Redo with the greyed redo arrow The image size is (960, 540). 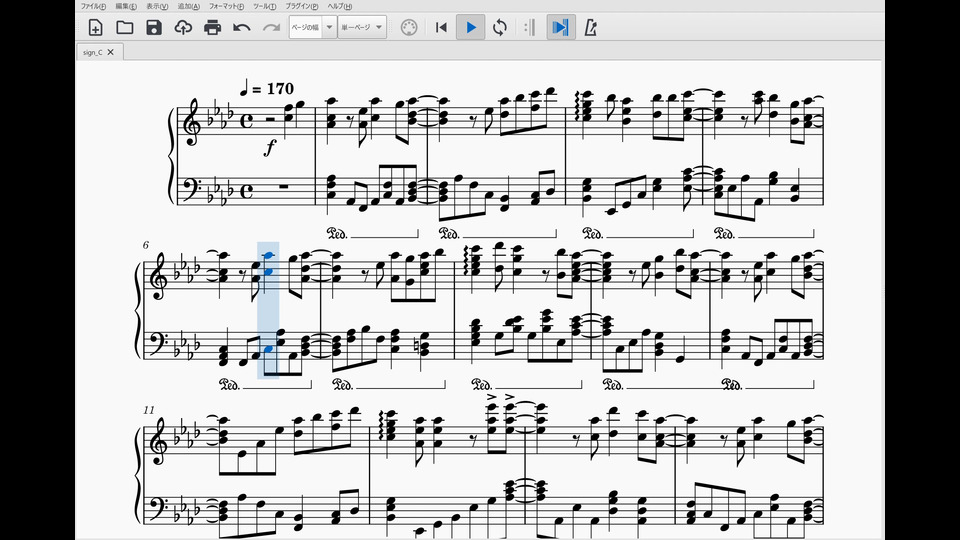tap(271, 28)
